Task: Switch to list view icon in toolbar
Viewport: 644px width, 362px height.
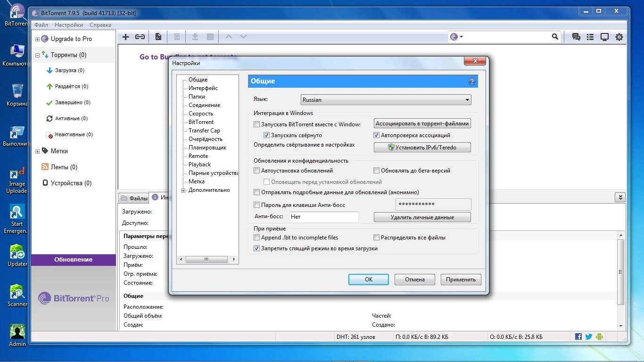Action: point(590,37)
